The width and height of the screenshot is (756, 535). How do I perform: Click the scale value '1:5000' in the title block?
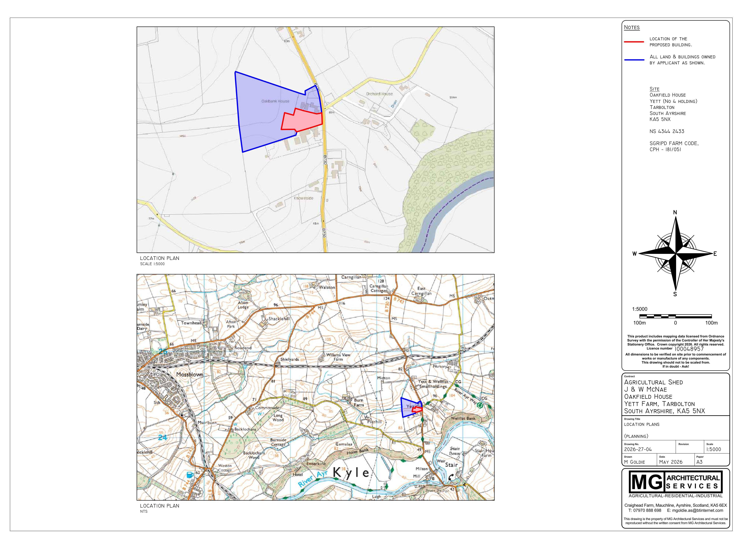pyautogui.click(x=714, y=450)
